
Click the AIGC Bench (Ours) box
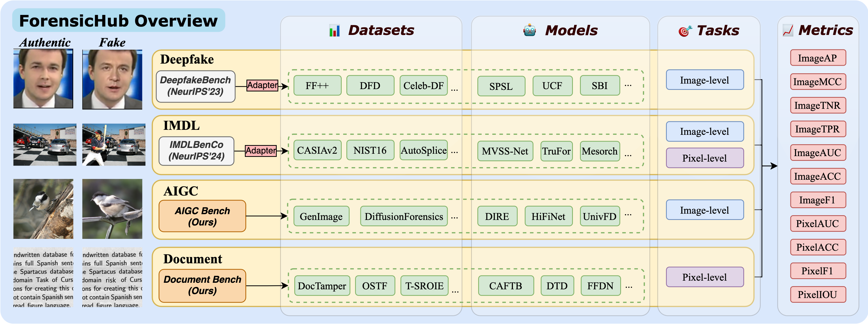(202, 216)
